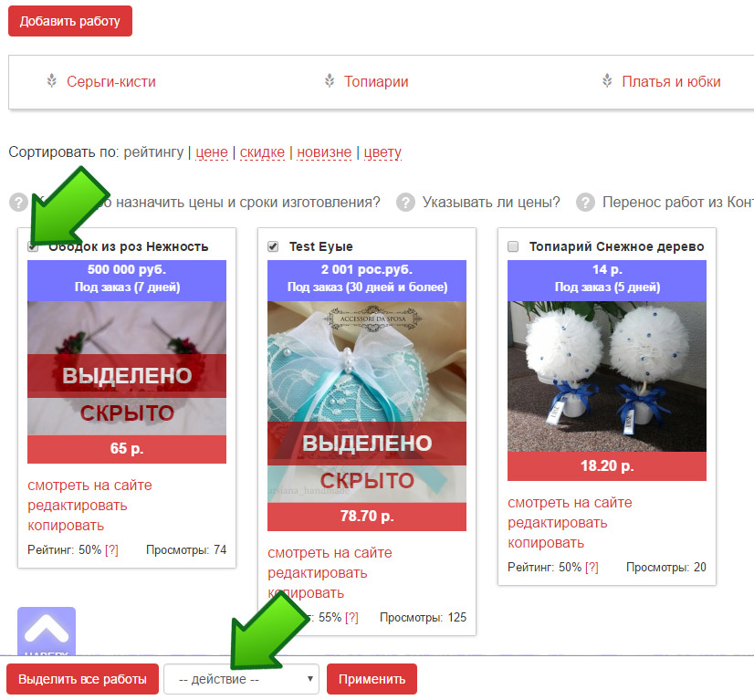Click the Под заказ (30 дней и более) text
Screen dimensions: 754x700
pyautogui.click(x=367, y=287)
